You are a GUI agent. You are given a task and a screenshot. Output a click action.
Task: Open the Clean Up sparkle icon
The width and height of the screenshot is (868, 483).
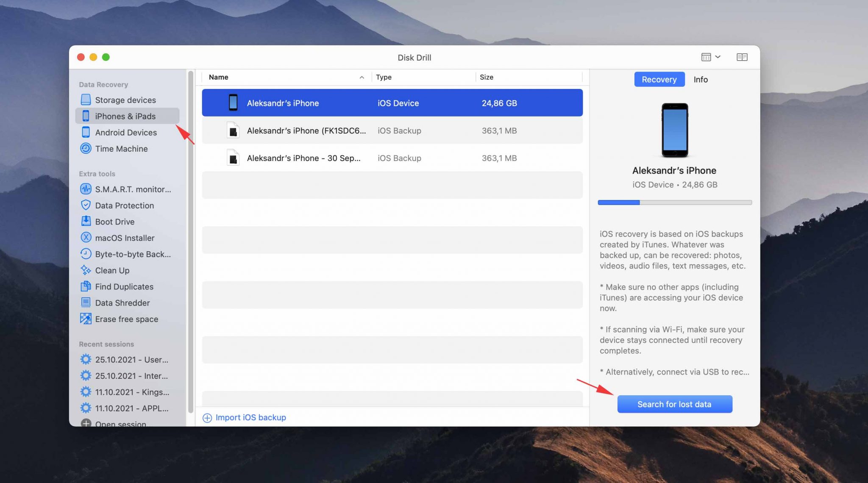click(x=86, y=270)
